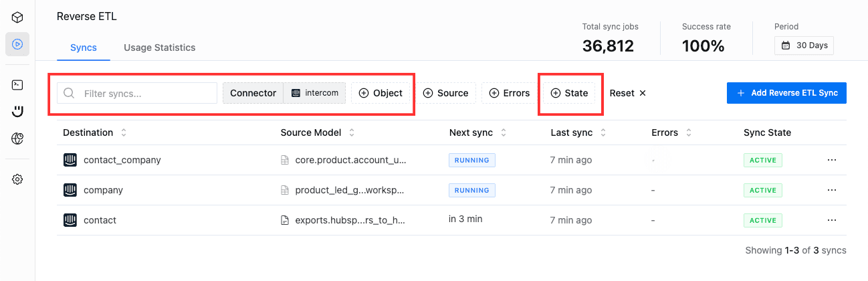Click the plug connector sidebar icon
Image resolution: width=868 pixels, height=281 pixels.
(17, 112)
